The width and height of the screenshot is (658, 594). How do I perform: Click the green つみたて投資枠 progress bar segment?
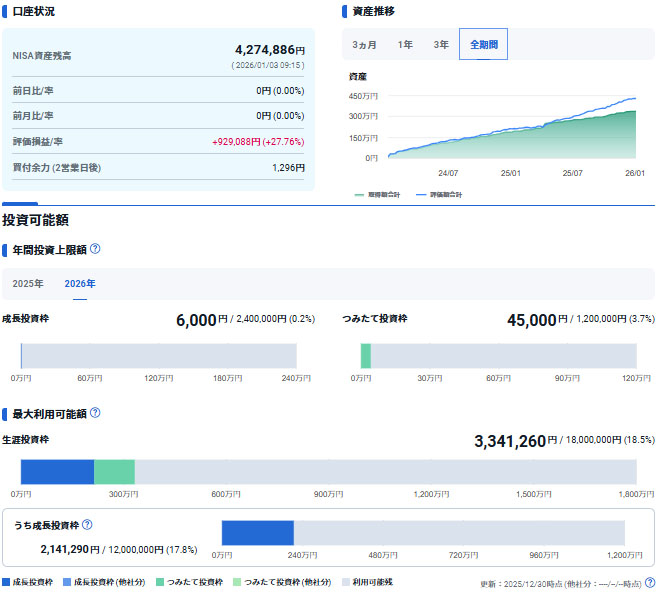(366, 356)
